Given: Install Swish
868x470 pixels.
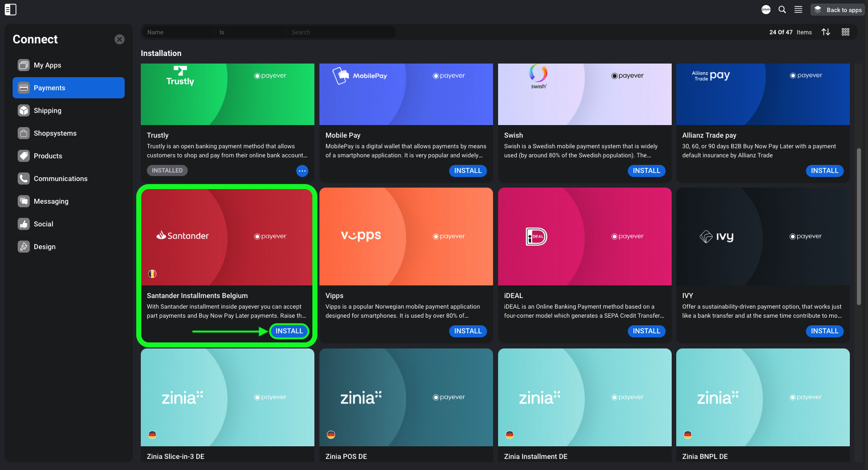Looking at the screenshot, I should (x=646, y=171).
